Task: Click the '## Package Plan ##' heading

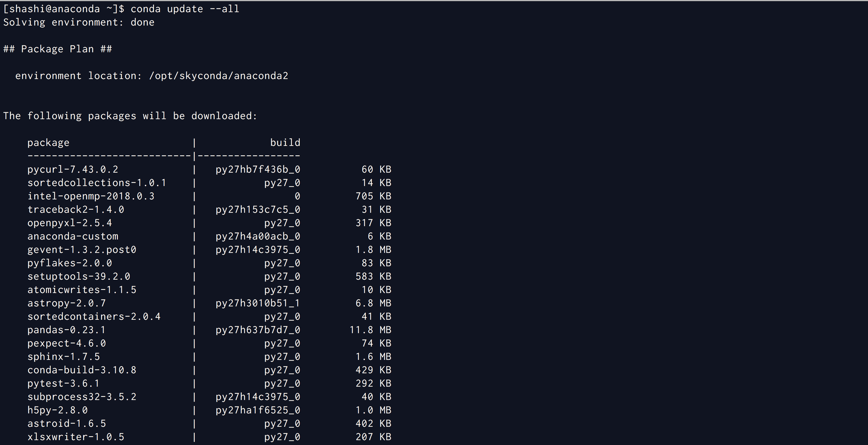Action: click(57, 49)
